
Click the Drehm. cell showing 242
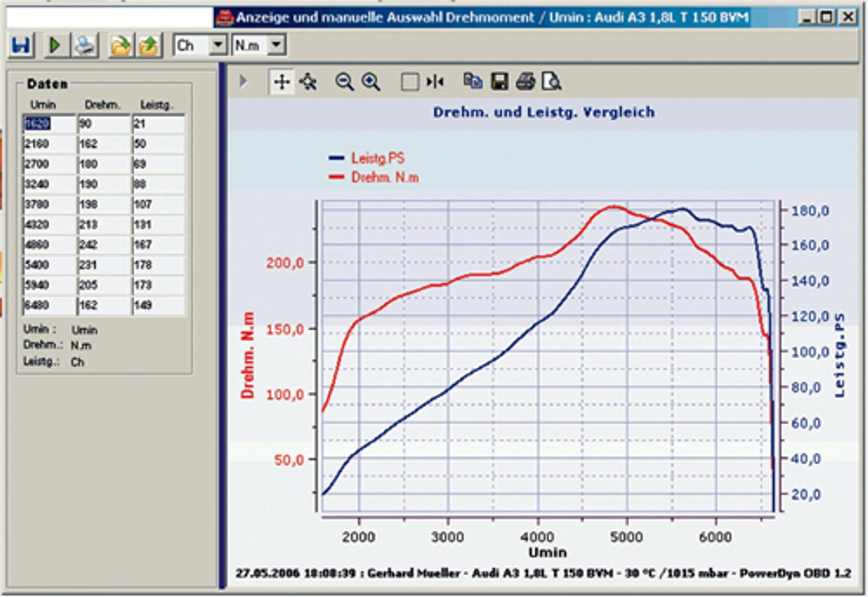[103, 245]
